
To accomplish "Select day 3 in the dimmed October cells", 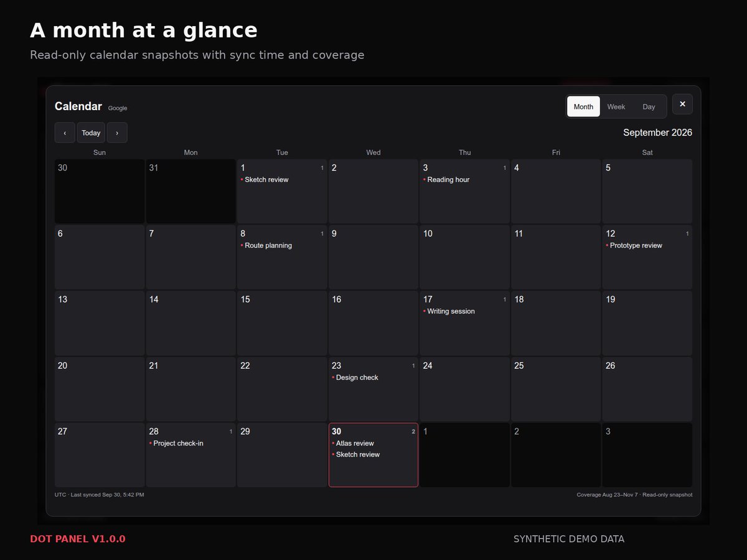I will tap(647, 455).
